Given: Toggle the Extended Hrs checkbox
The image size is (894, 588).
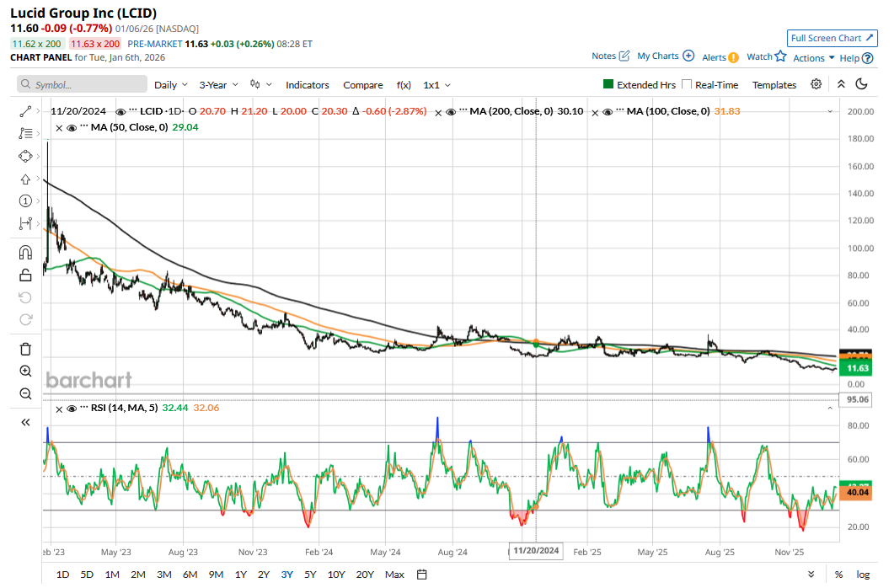Looking at the screenshot, I should [608, 84].
